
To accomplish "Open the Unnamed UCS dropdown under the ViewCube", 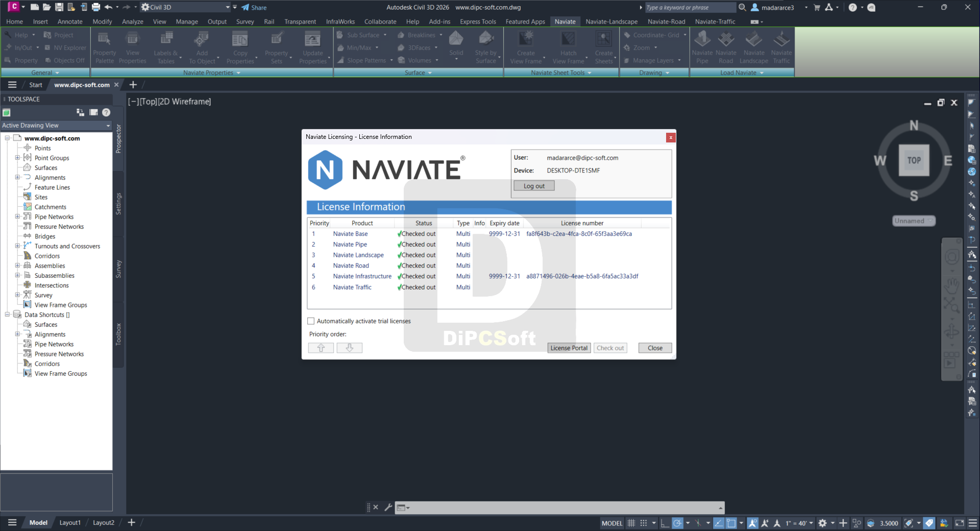I will coord(914,221).
